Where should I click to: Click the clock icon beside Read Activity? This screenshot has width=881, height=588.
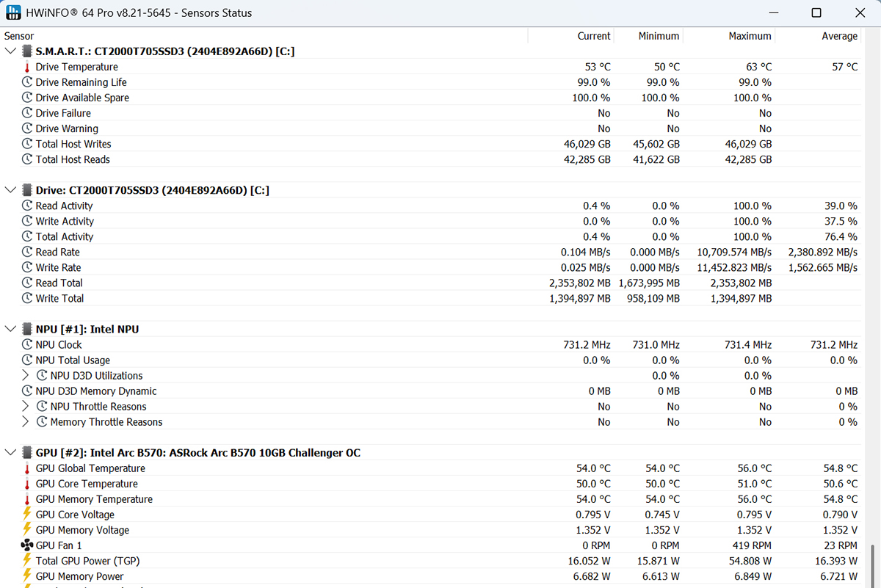[x=27, y=206]
